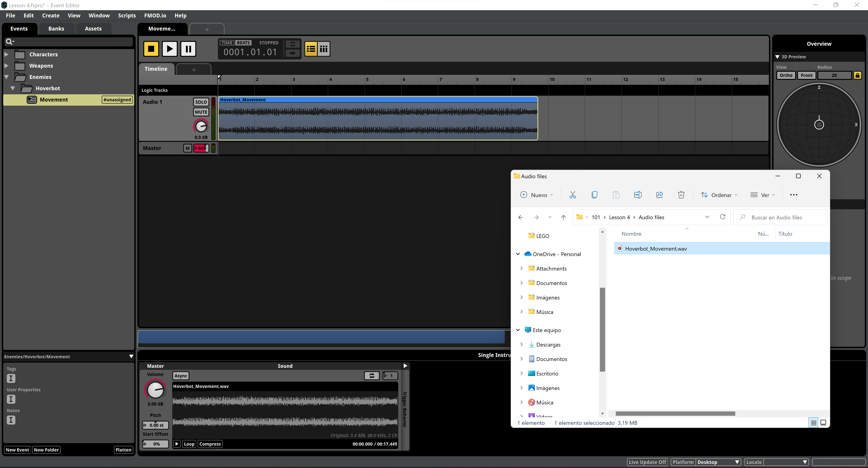Screen dimensions: 868x468
Task: Open the FMOD.io menu
Action: tap(155, 16)
